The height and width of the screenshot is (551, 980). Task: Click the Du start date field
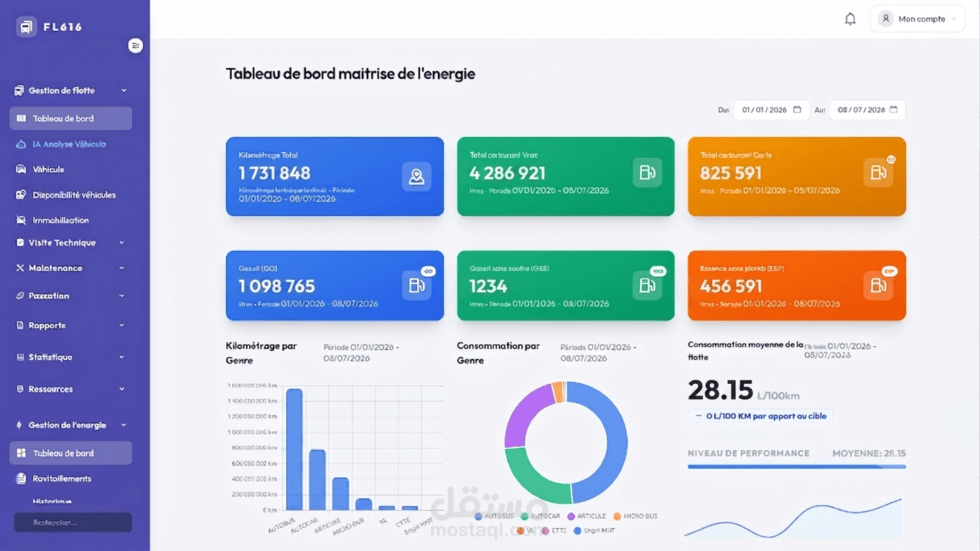coord(771,110)
